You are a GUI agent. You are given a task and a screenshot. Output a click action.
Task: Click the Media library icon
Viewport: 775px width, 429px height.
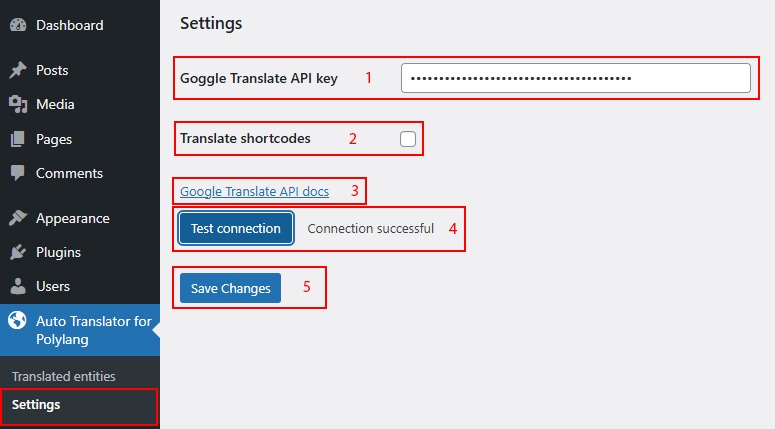18,104
